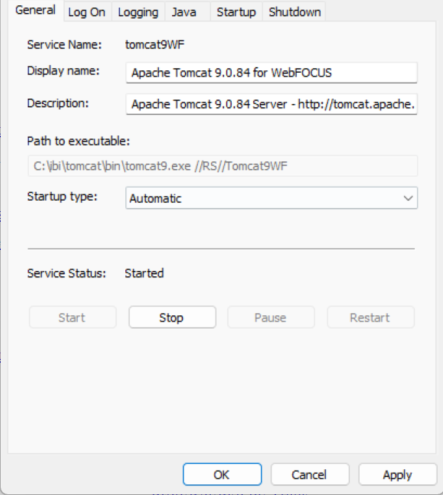This screenshot has width=443, height=495.
Task: Open the Startup type dropdown
Action: tap(271, 198)
